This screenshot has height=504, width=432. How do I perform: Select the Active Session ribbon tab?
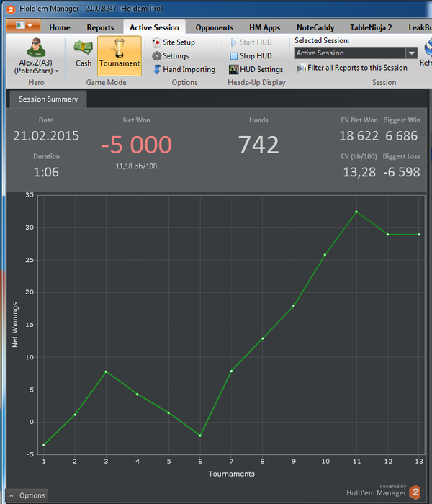coord(154,27)
